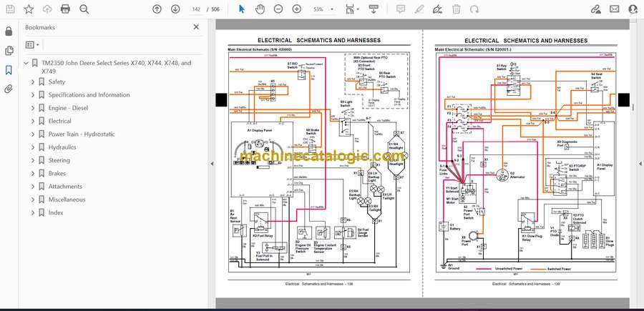Viewport: 644px width, 311px height.
Task: Zoom out with the minus button
Action: [278, 9]
